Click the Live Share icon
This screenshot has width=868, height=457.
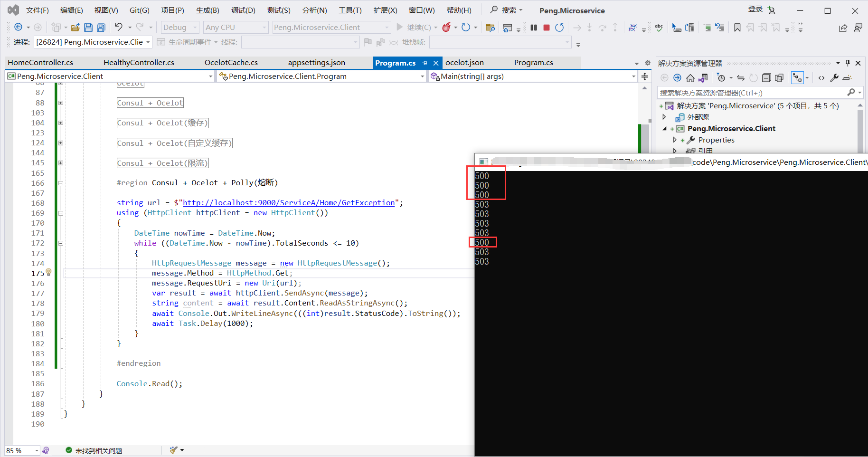pyautogui.click(x=843, y=28)
